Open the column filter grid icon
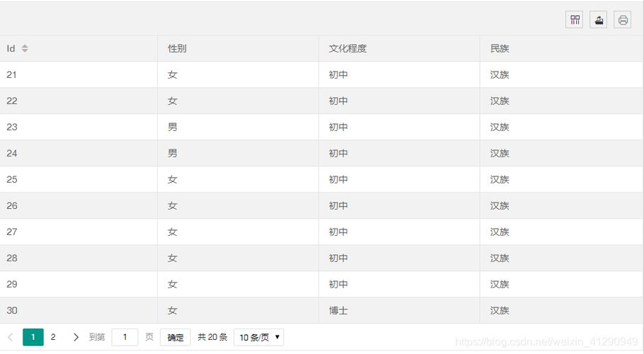Image resolution: width=644 pixels, height=354 pixels. coord(574,20)
